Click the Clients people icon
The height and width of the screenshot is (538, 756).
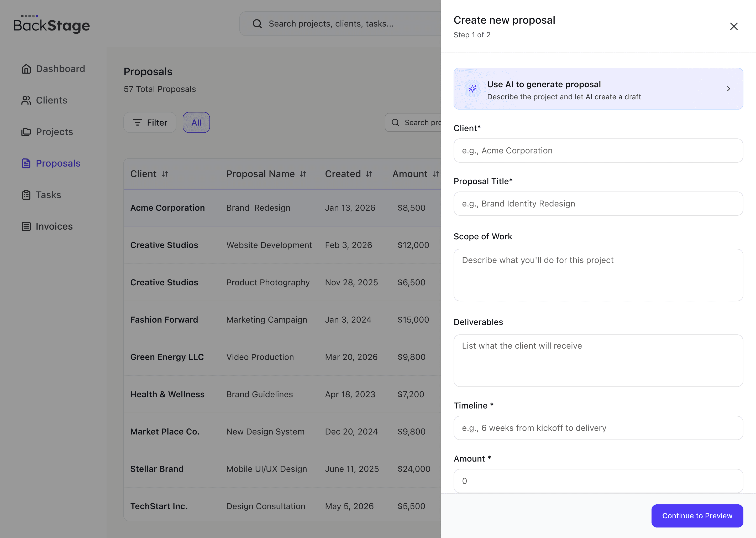coord(26,100)
